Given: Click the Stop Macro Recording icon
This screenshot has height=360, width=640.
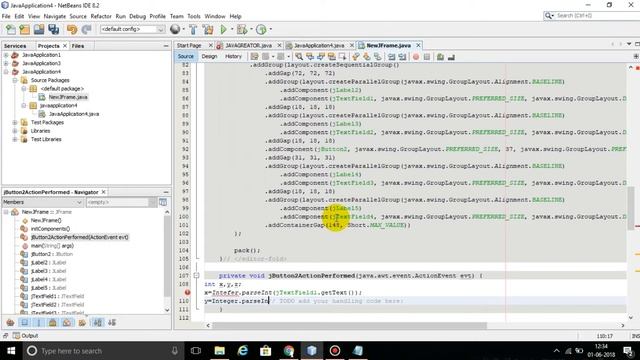Looking at the screenshot, I should click(x=427, y=57).
